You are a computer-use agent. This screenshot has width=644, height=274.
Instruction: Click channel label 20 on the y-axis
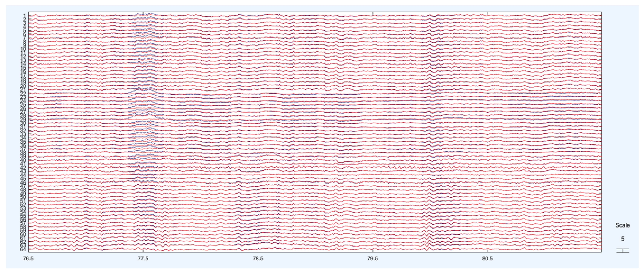[x=23, y=86]
